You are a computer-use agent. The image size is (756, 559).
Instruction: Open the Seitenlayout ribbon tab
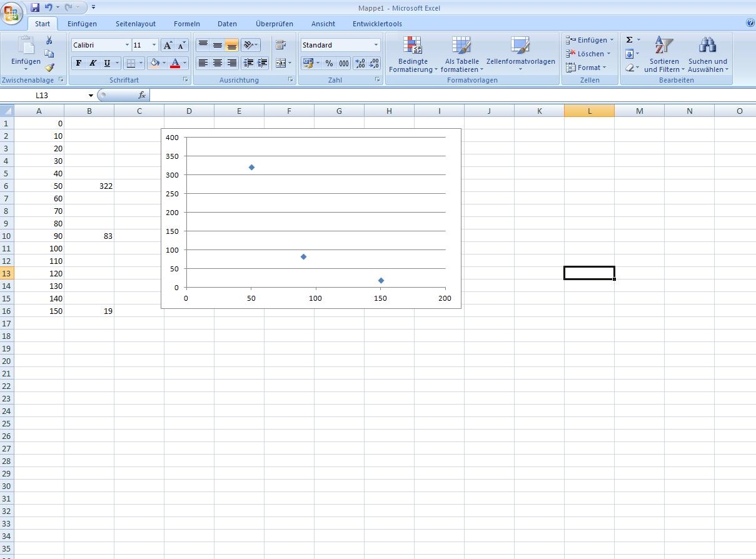click(x=136, y=24)
